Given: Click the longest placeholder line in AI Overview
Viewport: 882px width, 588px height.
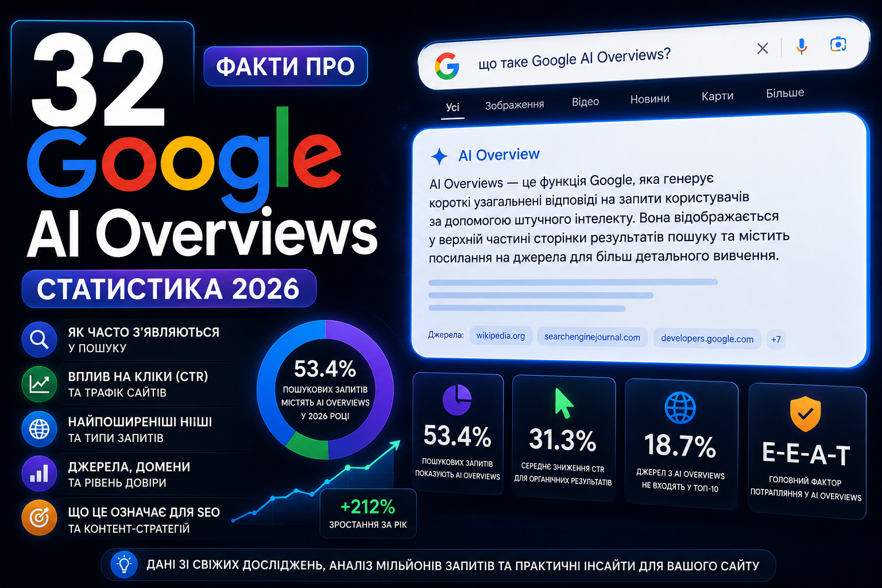Looking at the screenshot, I should point(573,282).
